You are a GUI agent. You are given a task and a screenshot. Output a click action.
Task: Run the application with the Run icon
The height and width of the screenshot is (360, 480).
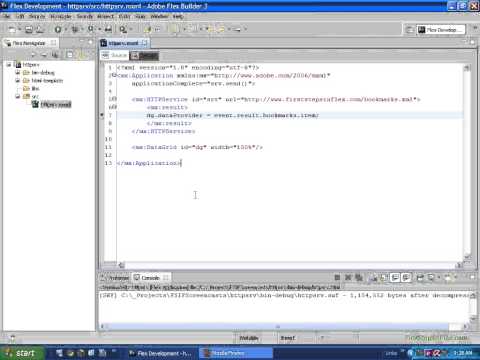[x=58, y=30]
